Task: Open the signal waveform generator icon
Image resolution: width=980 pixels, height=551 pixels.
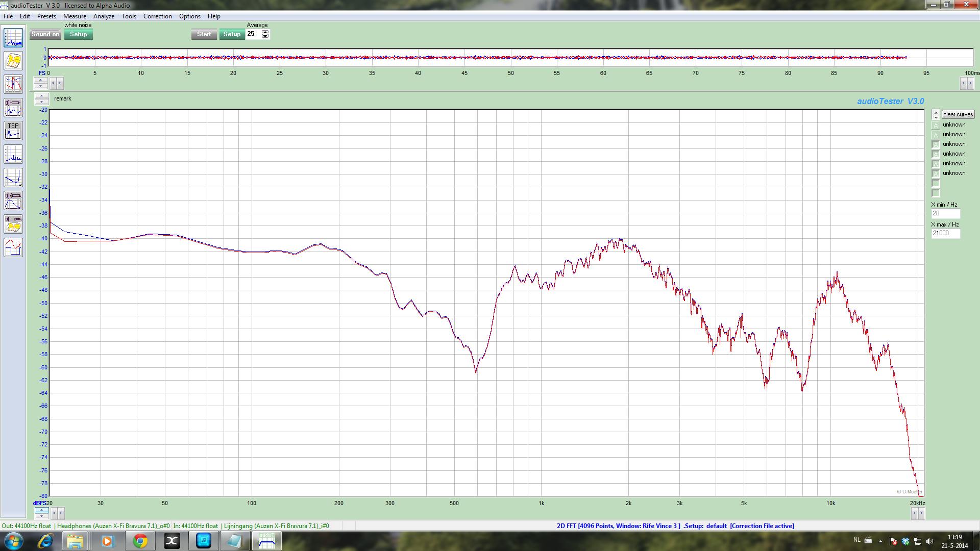Action: [13, 247]
